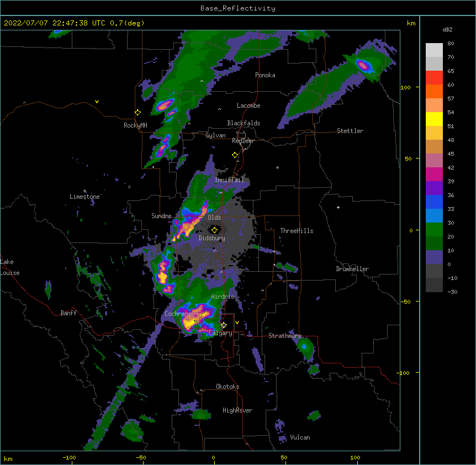The width and height of the screenshot is (476, 465).
Task: Click the Drumheller label
Action: (352, 269)
